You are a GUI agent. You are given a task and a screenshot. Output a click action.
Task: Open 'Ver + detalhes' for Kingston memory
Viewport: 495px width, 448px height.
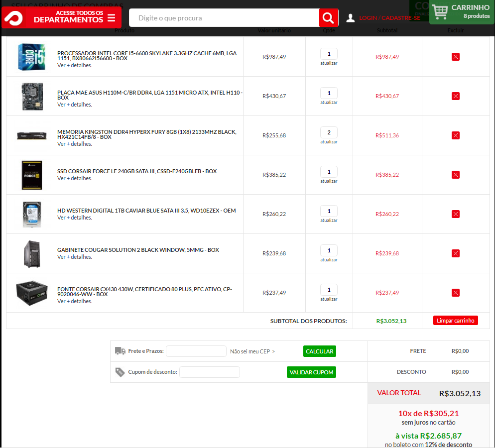pos(75,144)
